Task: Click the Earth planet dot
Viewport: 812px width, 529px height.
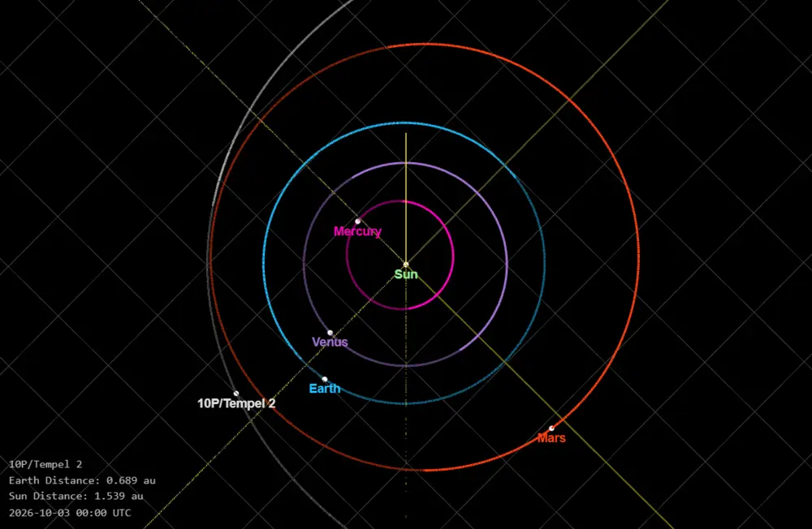Action: [x=325, y=380]
